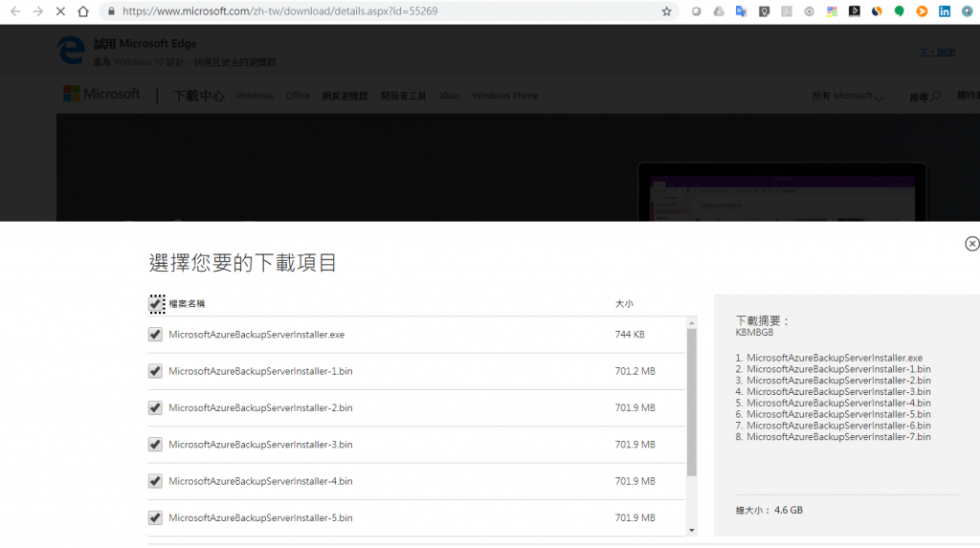Screen dimensions: 980x548
Task: Uncheck MicrosoftAzureBackupServerInstaller-3.bin checkbox
Action: (156, 445)
